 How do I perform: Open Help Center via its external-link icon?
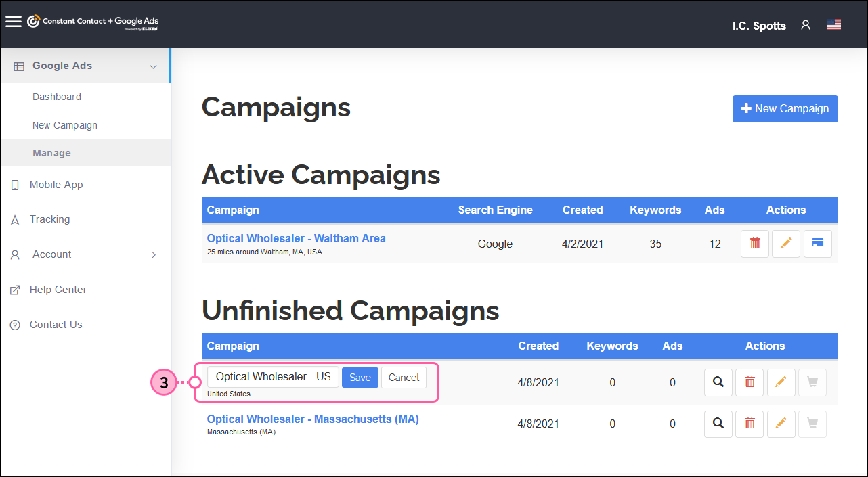tap(14, 289)
